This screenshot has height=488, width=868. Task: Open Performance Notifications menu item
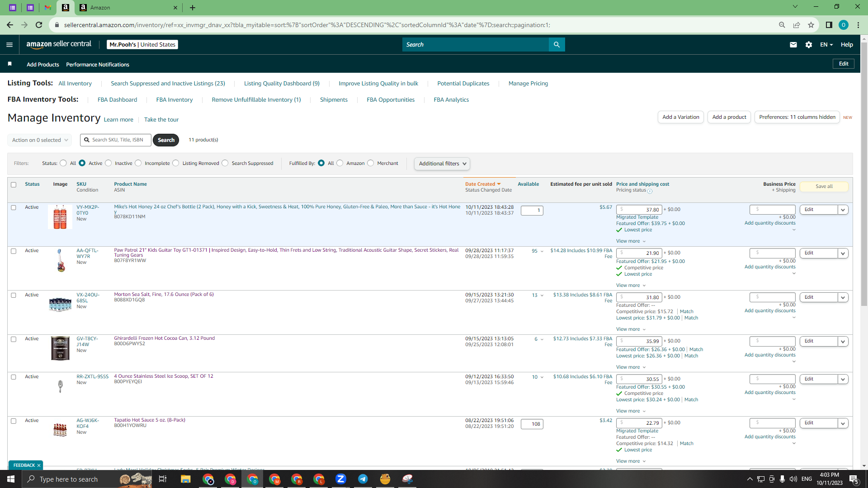click(x=98, y=65)
